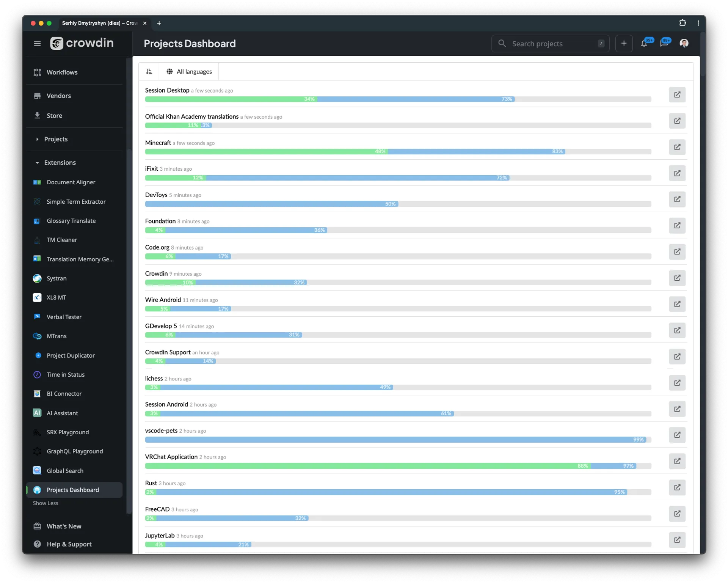Select AI Assistant in sidebar
728x583 pixels.
point(63,412)
